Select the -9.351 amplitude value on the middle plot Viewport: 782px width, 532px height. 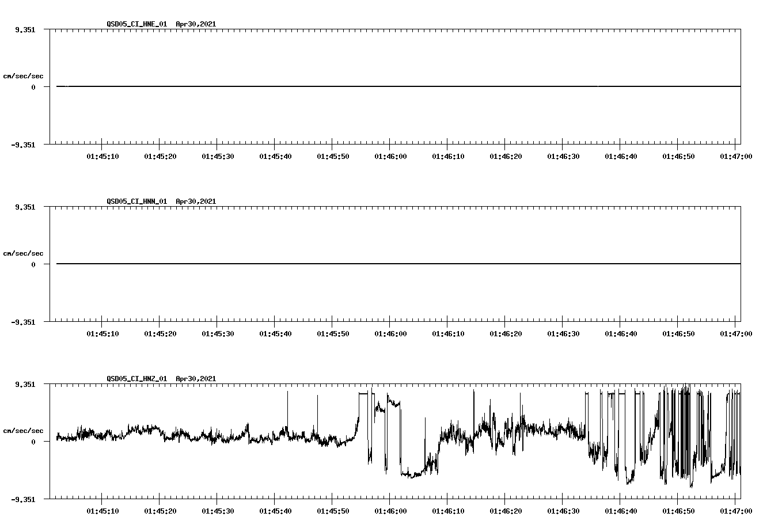(24, 322)
